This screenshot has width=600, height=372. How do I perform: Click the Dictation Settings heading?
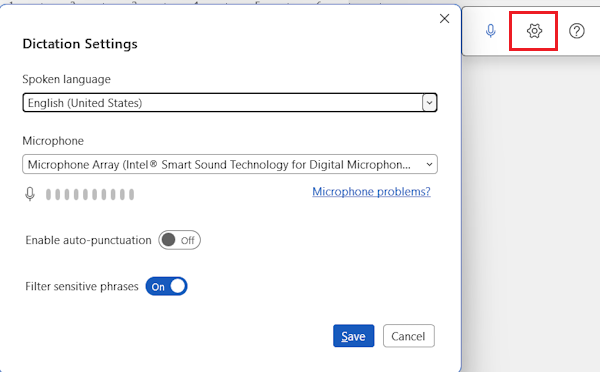(80, 44)
